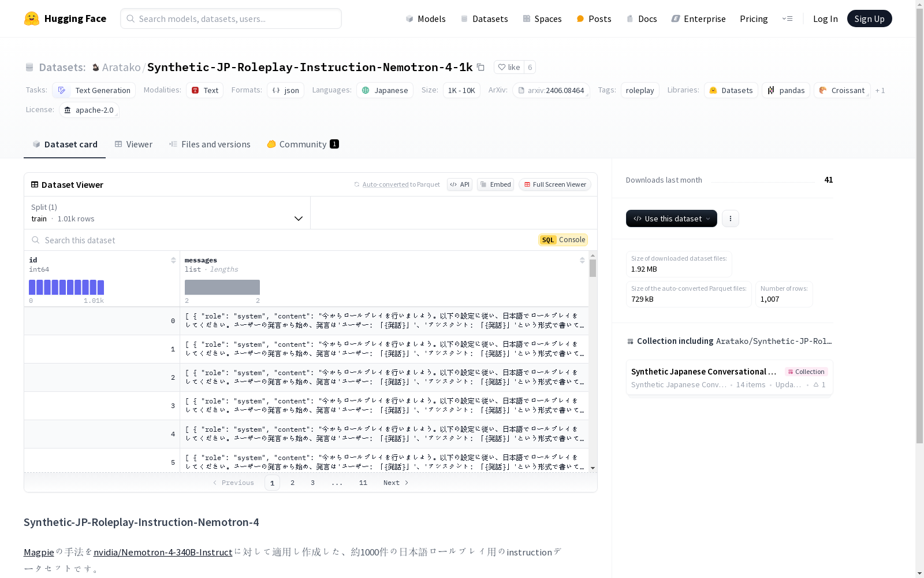Switch to the Viewer tab
Image resolution: width=924 pixels, height=578 pixels.
133,144
